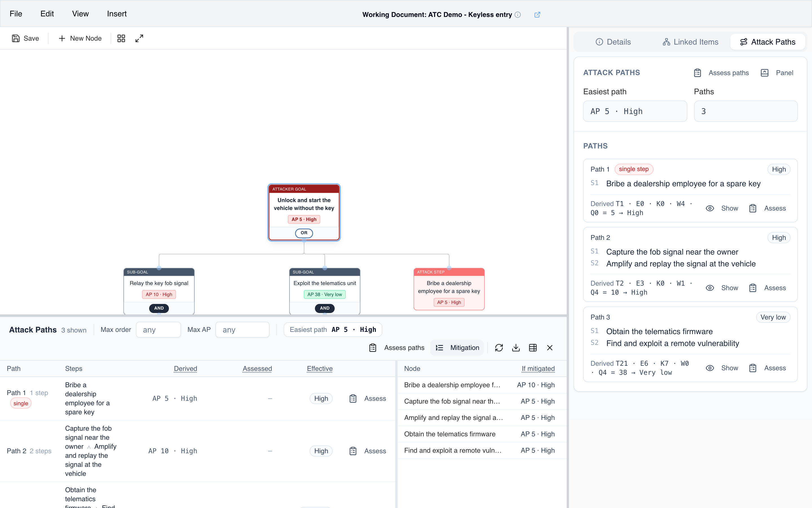Screen dimensions: 812x508
Task: Open the File menu
Action: [x=16, y=14]
